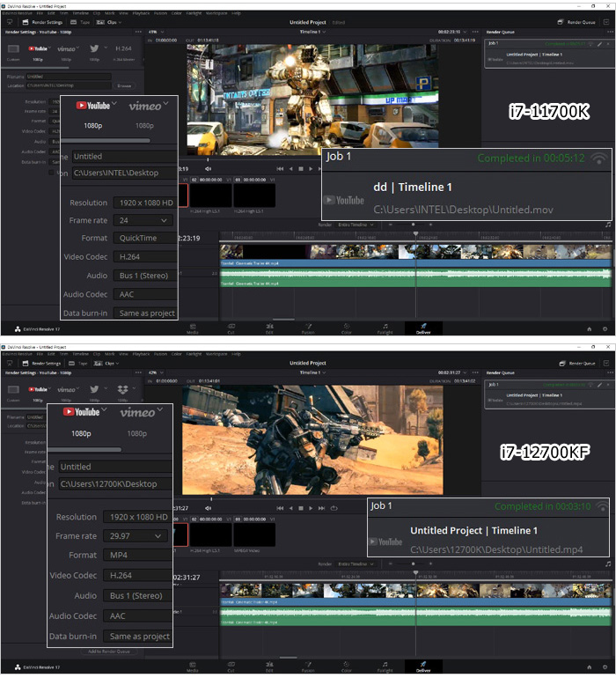616x678 pixels.
Task: Select the H.264 render preset icon
Action: (x=124, y=49)
